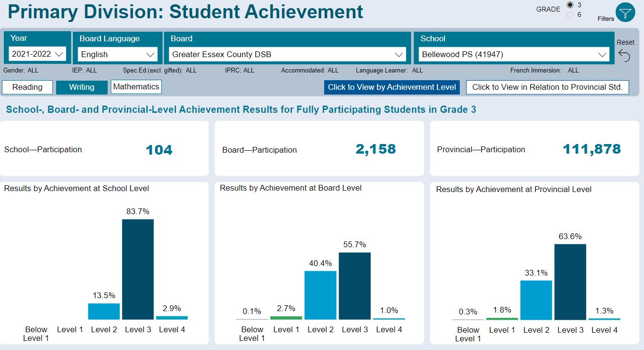The width and height of the screenshot is (644, 350).
Task: Click the Language Learner: ALL label
Action: (389, 70)
